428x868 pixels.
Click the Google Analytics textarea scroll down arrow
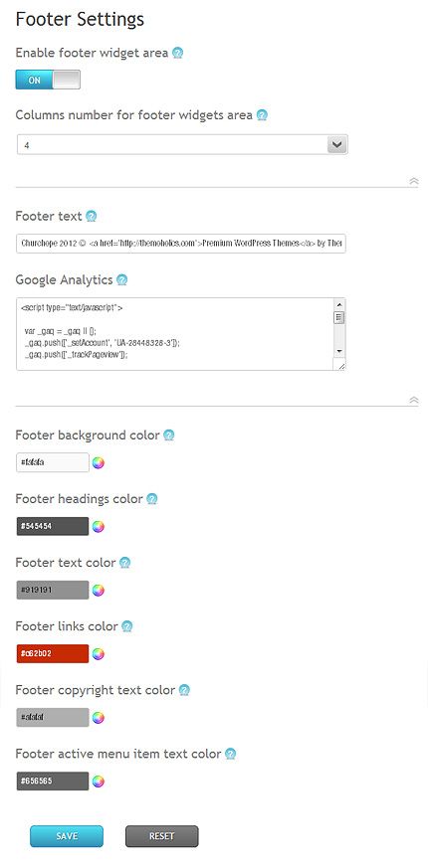tap(339, 352)
